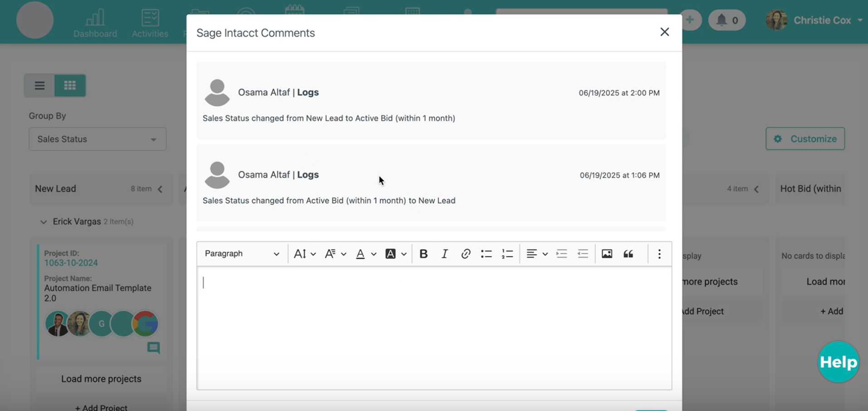Insert a link in the comment
The width and height of the screenshot is (868, 411).
pos(466,254)
